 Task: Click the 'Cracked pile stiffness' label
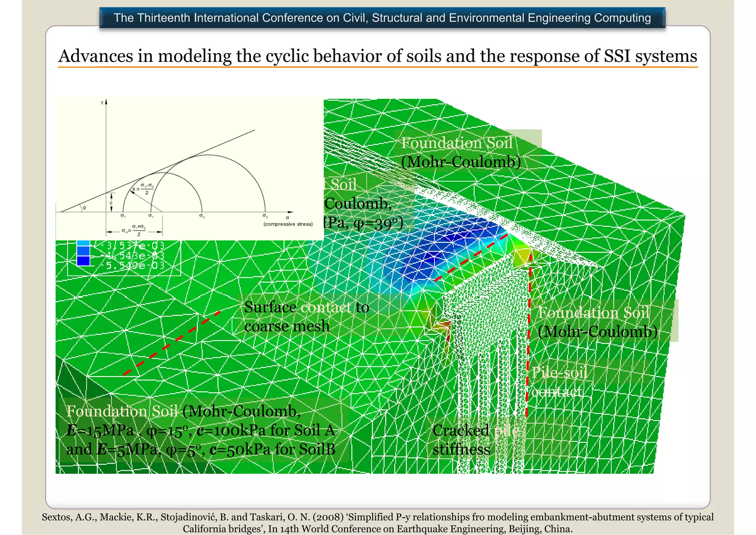click(x=476, y=440)
